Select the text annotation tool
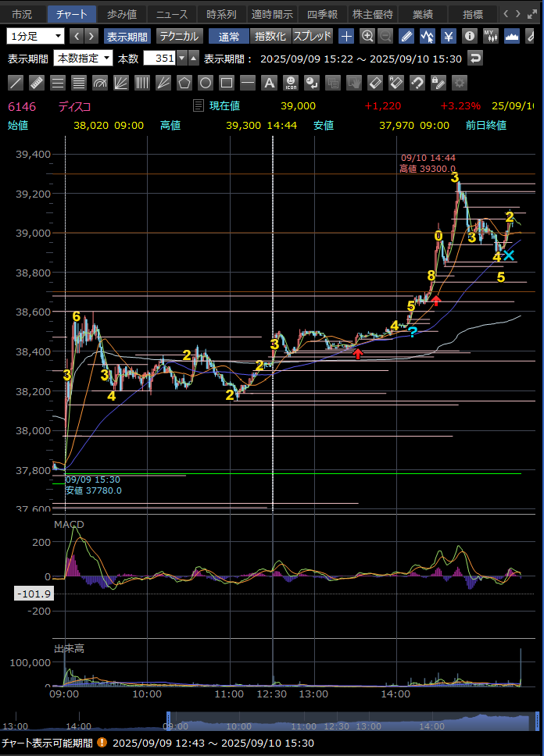 [x=269, y=83]
